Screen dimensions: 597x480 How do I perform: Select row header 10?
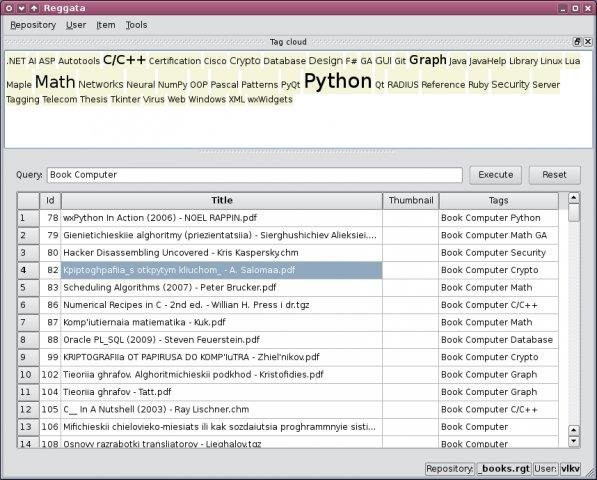[28, 375]
